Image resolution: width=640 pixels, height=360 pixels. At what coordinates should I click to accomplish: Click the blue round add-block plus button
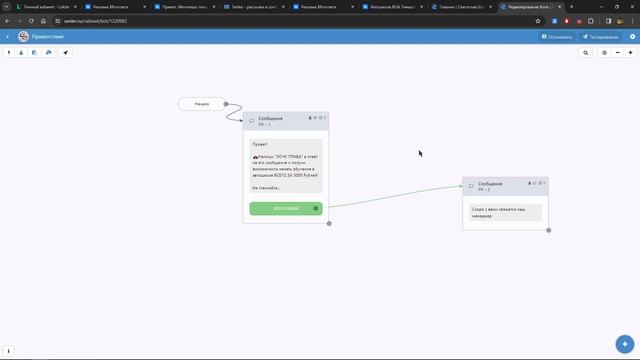pos(625,344)
